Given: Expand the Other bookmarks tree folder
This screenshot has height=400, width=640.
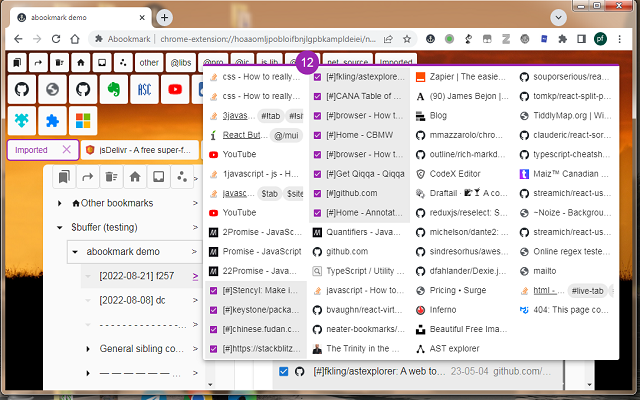Looking at the screenshot, I should pos(60,203).
